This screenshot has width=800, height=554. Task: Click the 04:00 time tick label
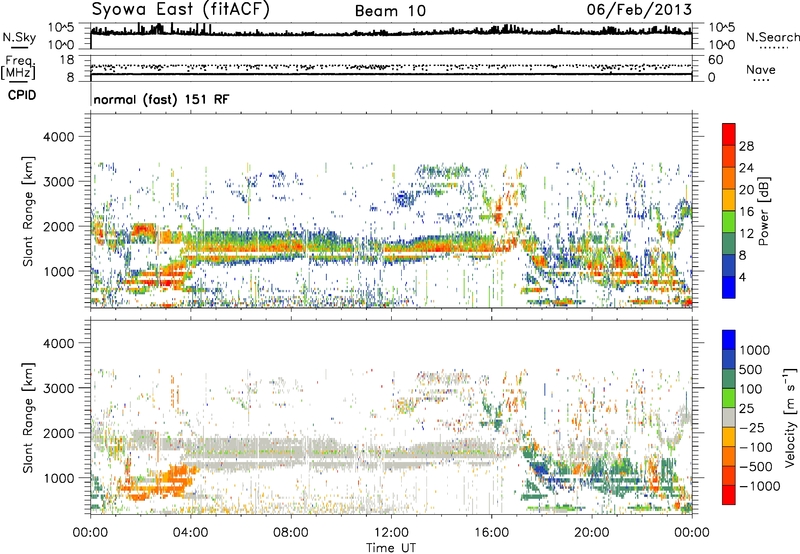click(190, 533)
